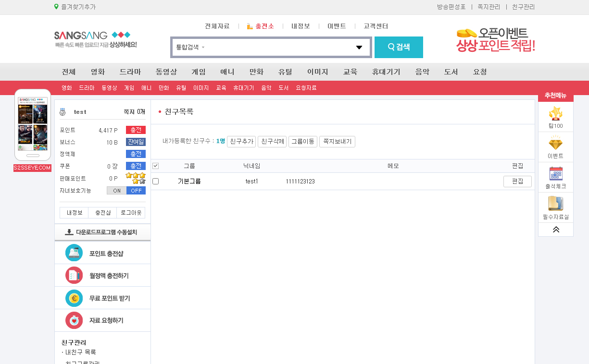
Task: Click the 편집 button for test1
Action: [517, 181]
